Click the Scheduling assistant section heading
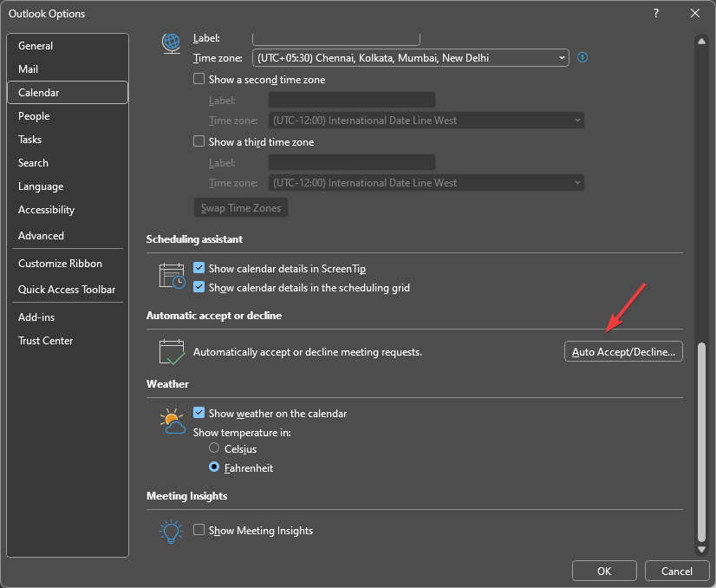 pyautogui.click(x=194, y=239)
